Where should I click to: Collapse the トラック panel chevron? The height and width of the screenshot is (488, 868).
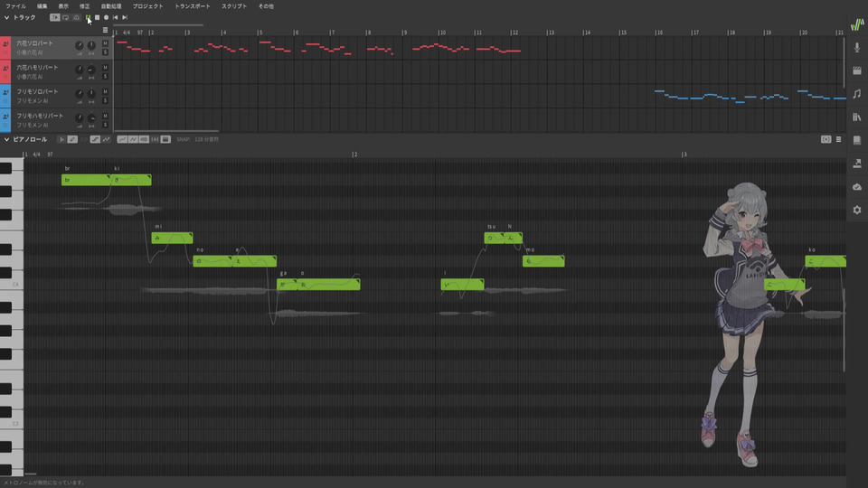click(x=6, y=18)
